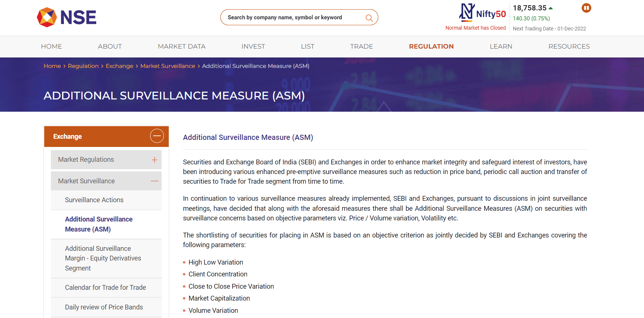The height and width of the screenshot is (318, 644).
Task: Expand Market Regulations plus icon
Action: click(155, 160)
